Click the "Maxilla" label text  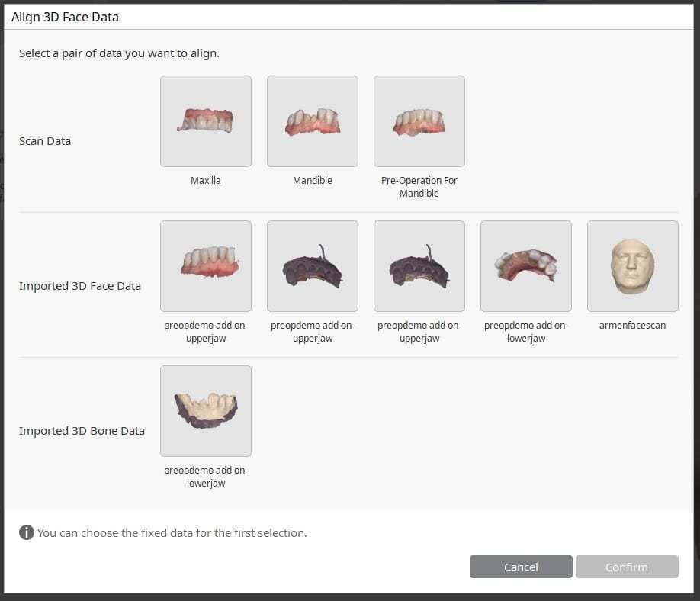206,181
